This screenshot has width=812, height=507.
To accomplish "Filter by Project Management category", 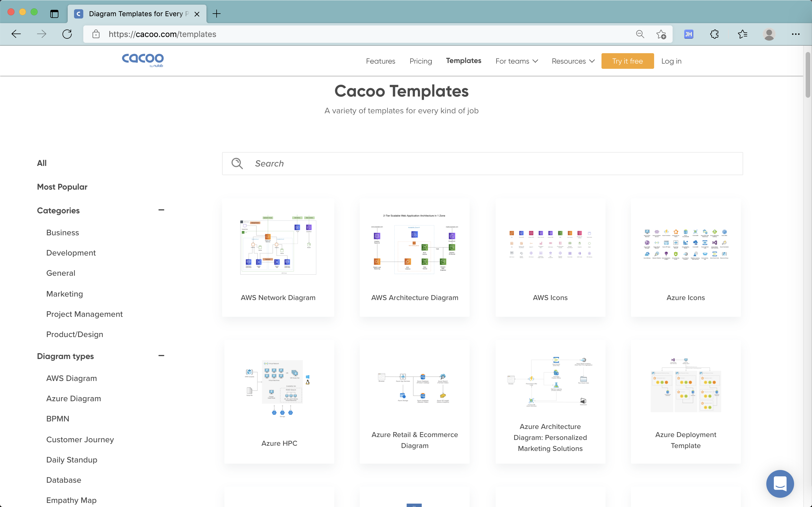I will (84, 314).
